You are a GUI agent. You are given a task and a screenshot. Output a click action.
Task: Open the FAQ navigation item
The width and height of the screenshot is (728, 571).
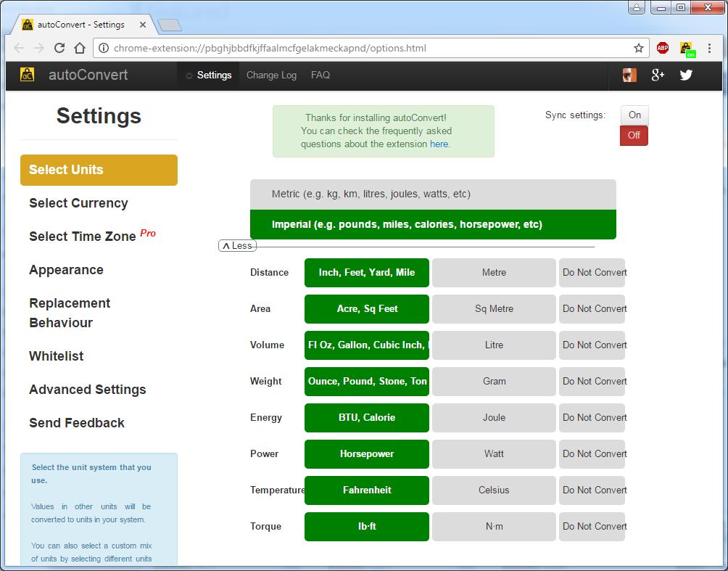[320, 75]
